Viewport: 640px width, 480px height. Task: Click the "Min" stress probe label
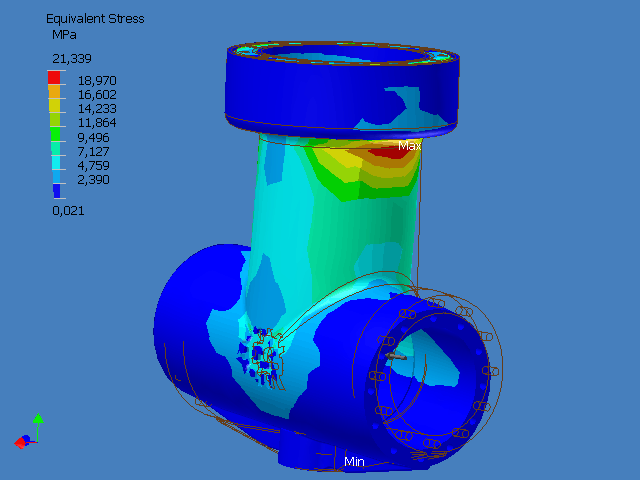tap(354, 462)
